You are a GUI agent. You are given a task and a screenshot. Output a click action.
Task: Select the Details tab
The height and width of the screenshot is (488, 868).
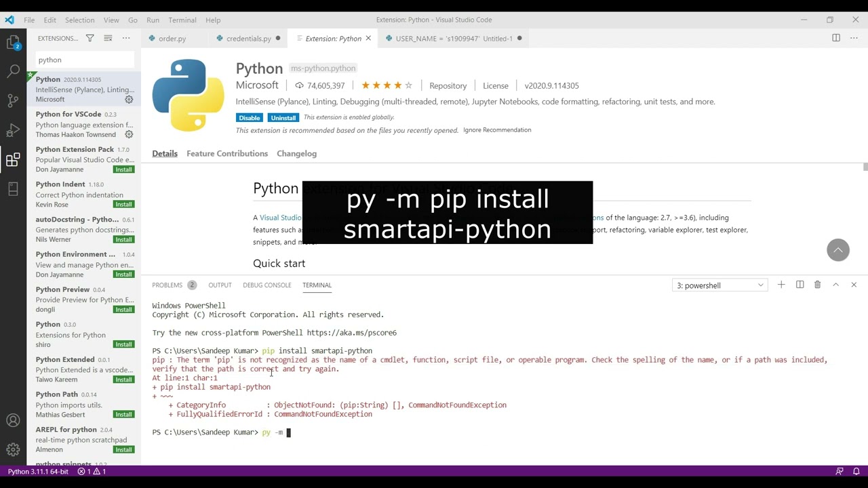pos(165,154)
